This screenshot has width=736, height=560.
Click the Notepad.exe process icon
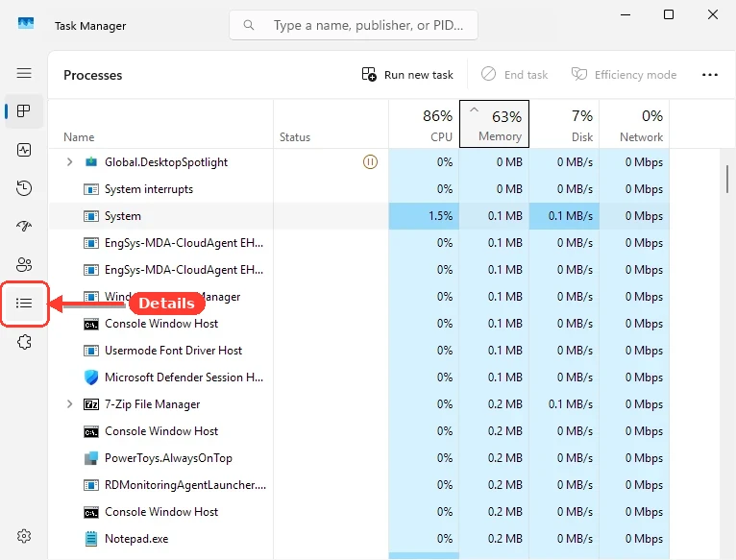pyautogui.click(x=91, y=539)
